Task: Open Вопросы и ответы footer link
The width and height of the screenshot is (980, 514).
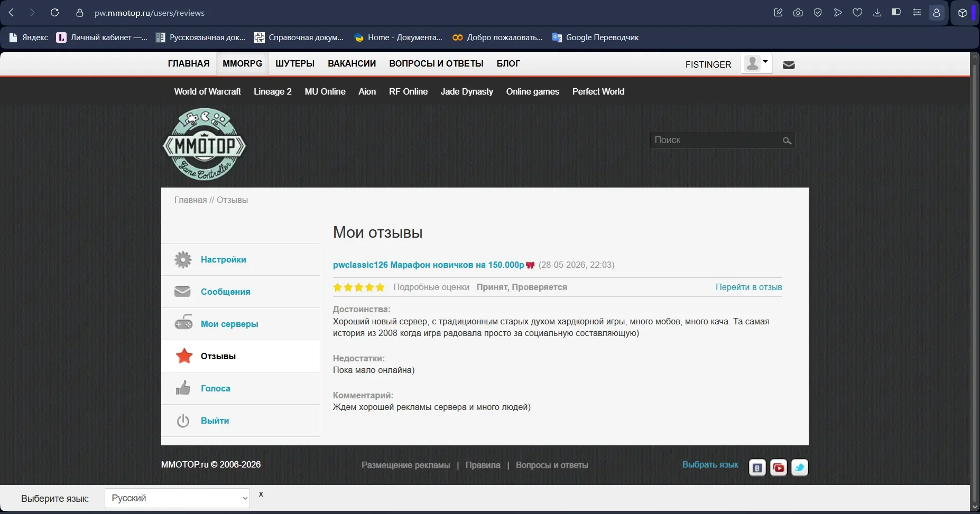Action: click(552, 465)
